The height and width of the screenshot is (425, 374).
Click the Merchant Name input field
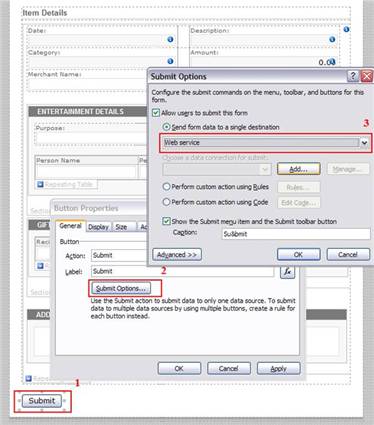point(88,84)
